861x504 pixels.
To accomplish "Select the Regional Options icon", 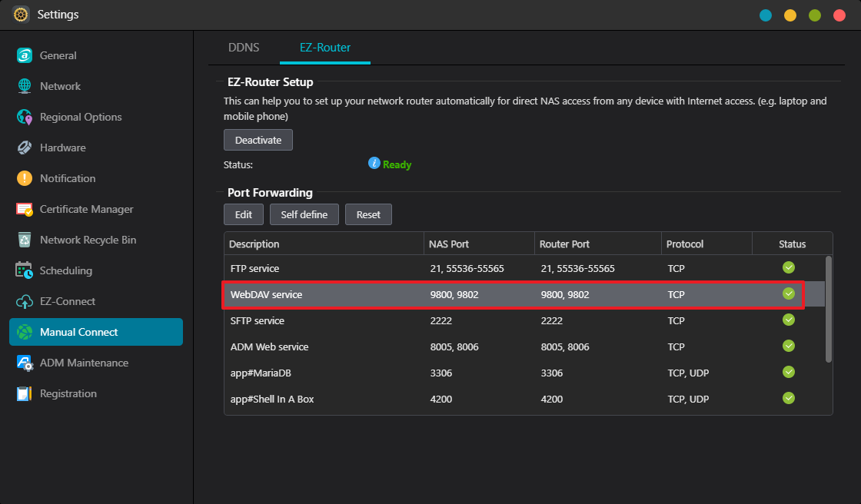I will [x=25, y=117].
